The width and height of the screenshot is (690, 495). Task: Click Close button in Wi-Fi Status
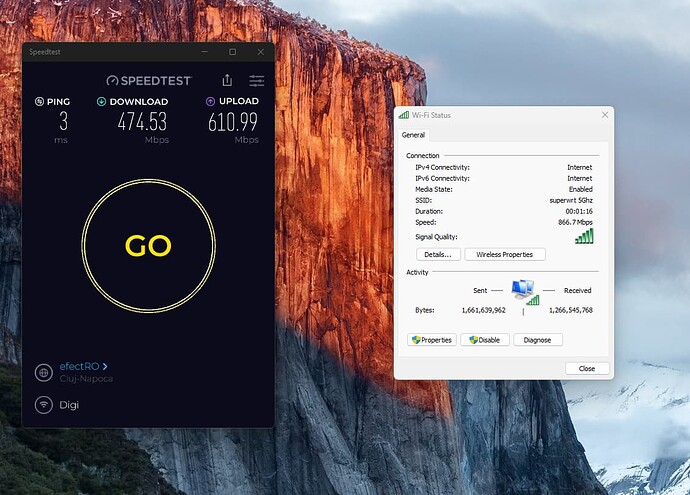[x=587, y=368]
